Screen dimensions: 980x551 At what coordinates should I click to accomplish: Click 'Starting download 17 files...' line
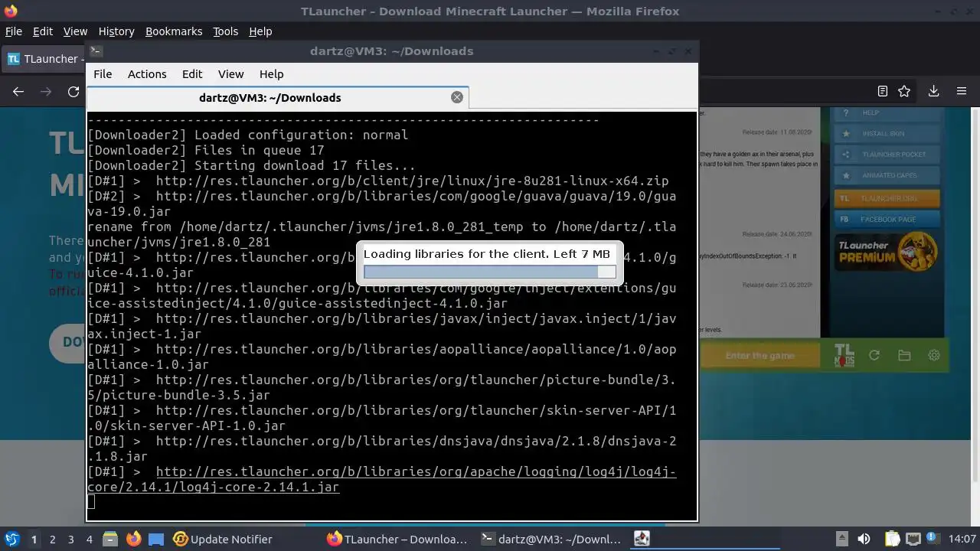251,165
